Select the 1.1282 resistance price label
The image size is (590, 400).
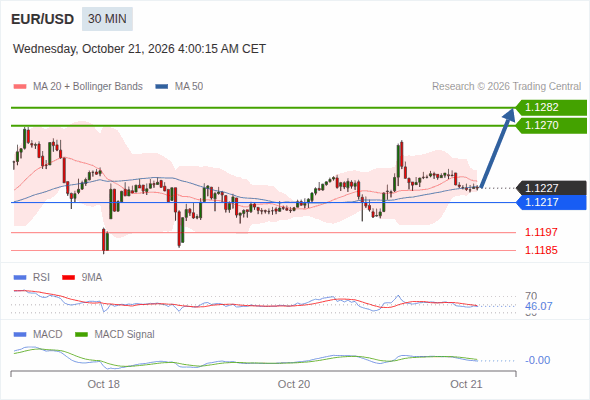coord(551,107)
